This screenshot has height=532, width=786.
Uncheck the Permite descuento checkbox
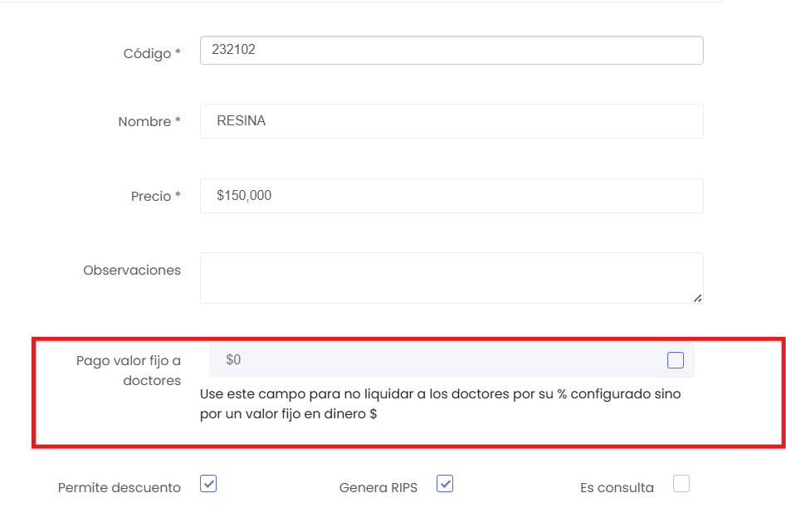click(208, 484)
